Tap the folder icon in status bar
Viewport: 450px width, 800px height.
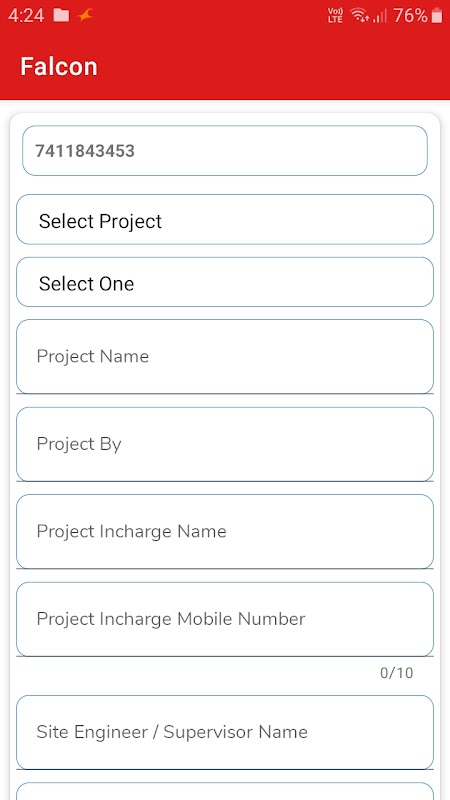[x=61, y=16]
